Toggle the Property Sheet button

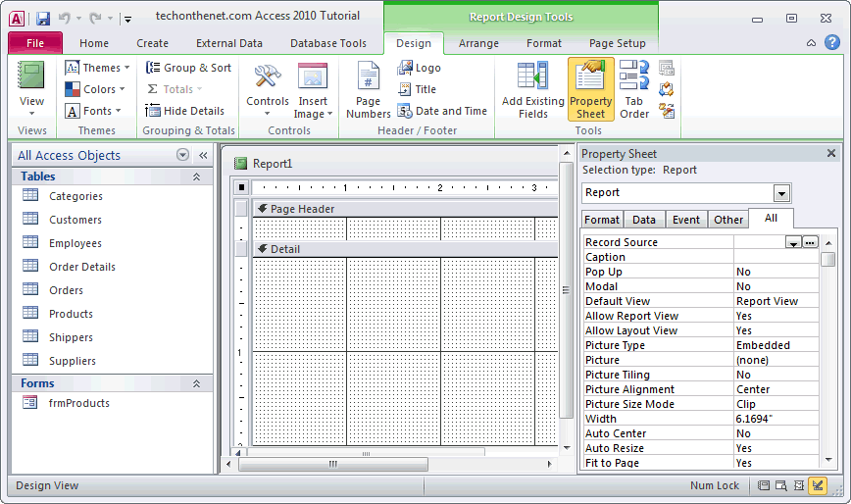click(591, 89)
